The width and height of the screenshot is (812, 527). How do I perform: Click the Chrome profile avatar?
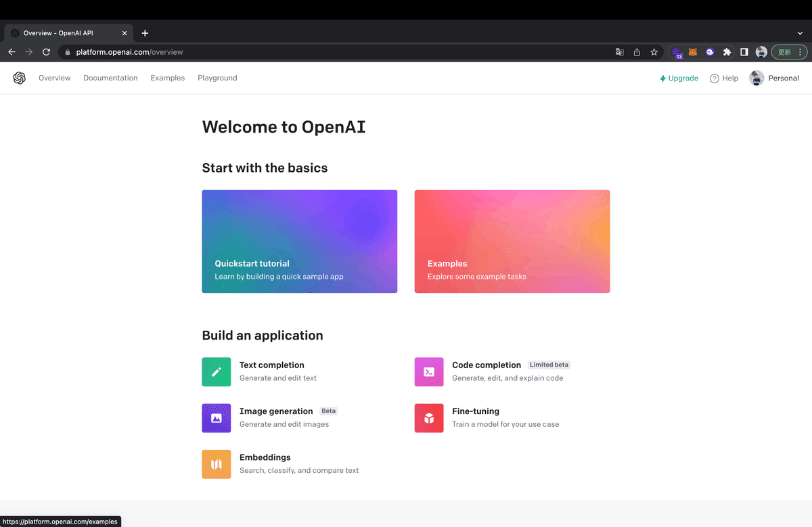pyautogui.click(x=761, y=52)
